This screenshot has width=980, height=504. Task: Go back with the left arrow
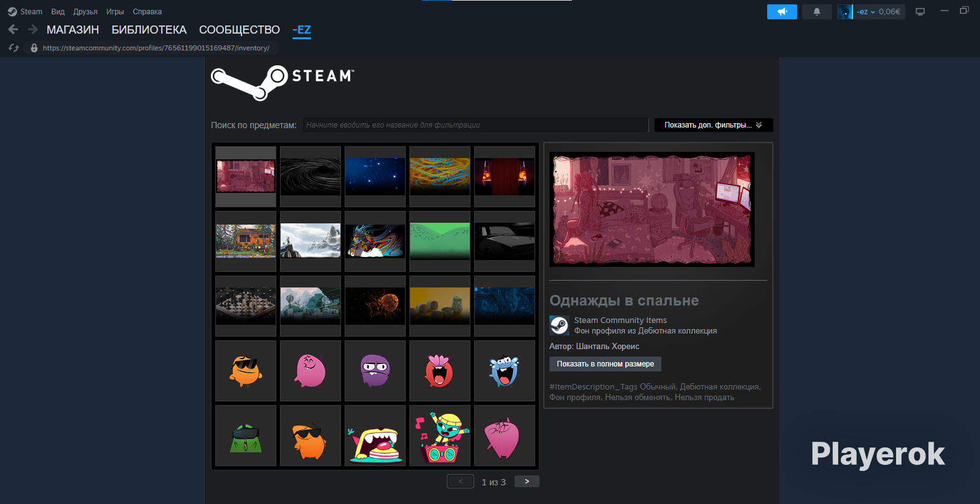(13, 29)
